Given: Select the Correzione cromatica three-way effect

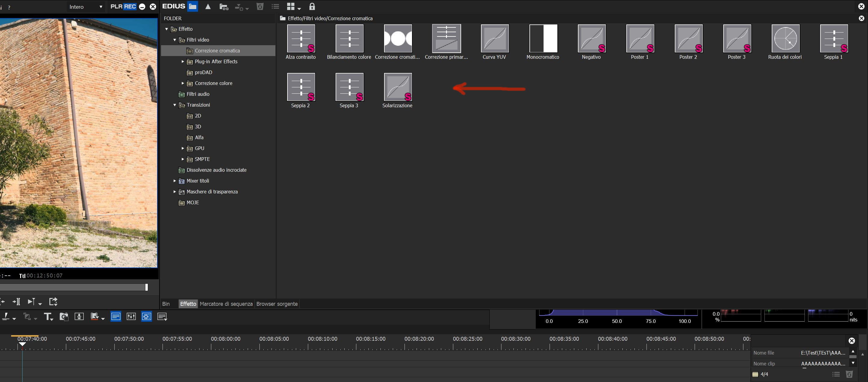Looking at the screenshot, I should [x=398, y=39].
